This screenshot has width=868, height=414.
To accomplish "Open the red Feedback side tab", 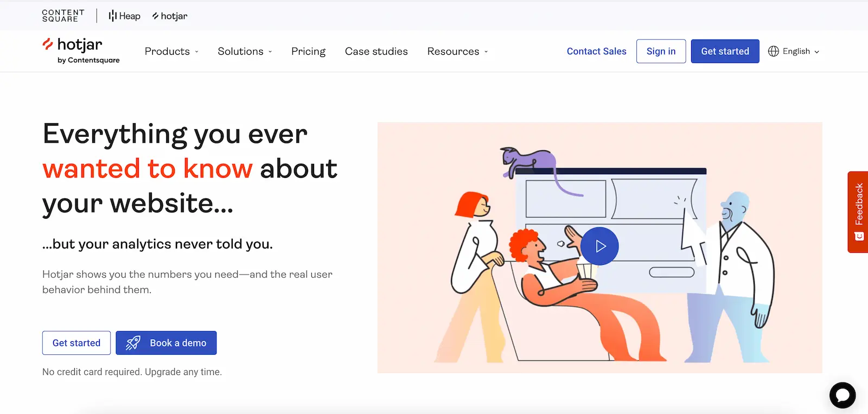I will coord(858,212).
